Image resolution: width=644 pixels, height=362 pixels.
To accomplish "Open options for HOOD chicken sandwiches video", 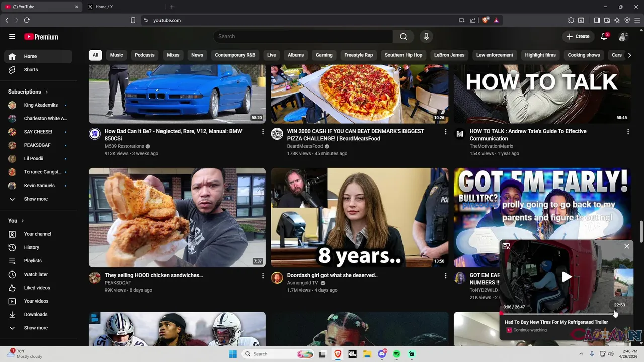I will (x=263, y=276).
